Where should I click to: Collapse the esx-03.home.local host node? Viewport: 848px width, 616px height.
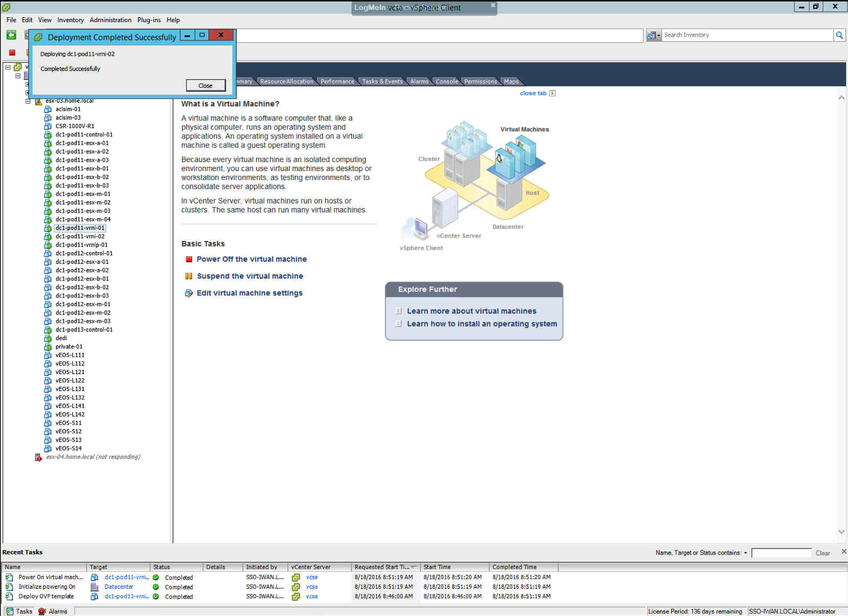(x=28, y=101)
